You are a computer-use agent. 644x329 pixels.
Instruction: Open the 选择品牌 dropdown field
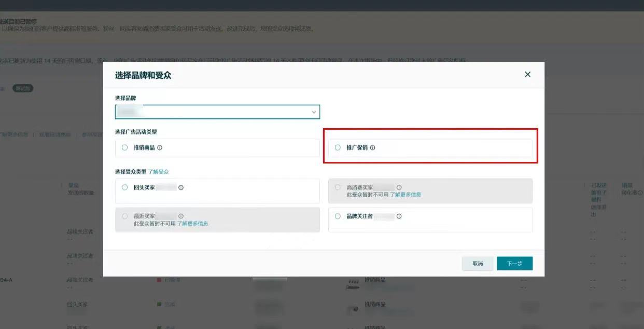point(217,112)
